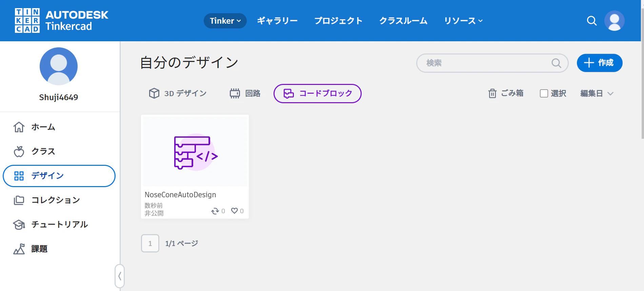Open チュートリアル in the sidebar
The height and width of the screenshot is (291, 644).
tap(59, 224)
